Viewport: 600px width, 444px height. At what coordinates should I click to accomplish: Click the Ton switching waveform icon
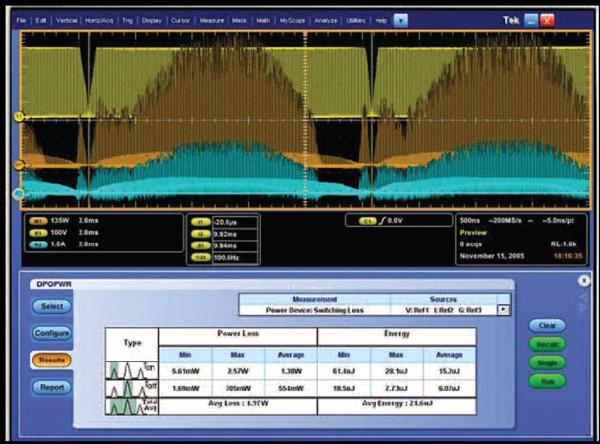(126, 369)
